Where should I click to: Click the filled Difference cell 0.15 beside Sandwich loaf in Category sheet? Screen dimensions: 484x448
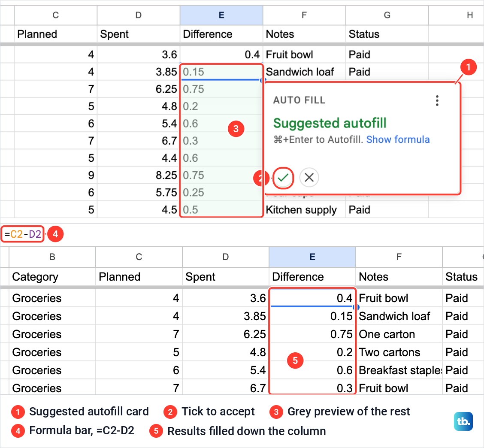point(312,316)
